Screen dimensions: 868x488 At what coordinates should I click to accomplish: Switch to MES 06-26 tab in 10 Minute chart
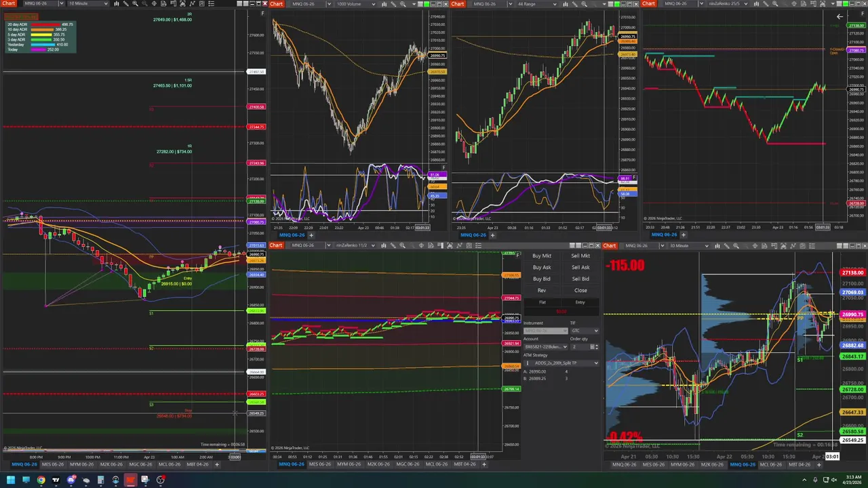54,464
